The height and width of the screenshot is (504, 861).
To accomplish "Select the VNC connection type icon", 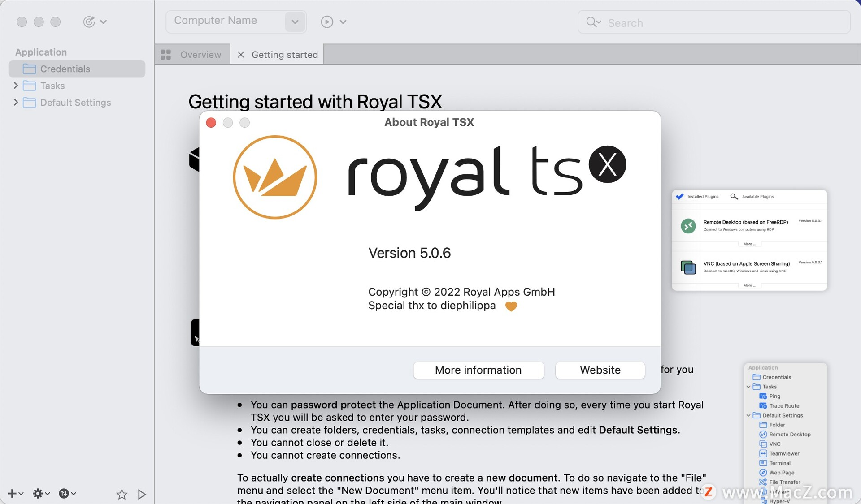I will [764, 444].
